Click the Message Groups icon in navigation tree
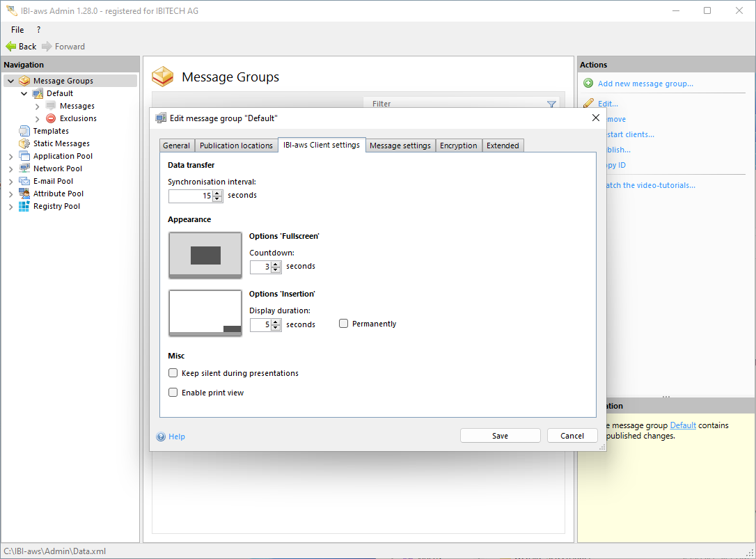Viewport: 756px width, 559px height. point(24,81)
